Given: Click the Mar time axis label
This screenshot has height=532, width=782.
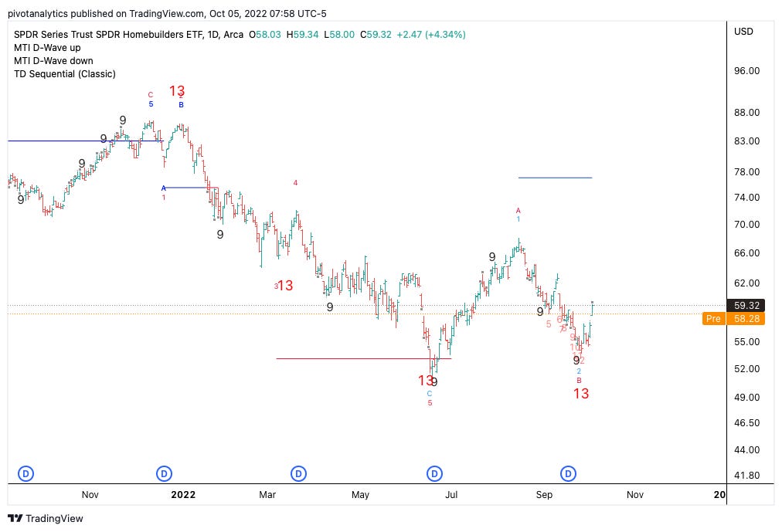Looking at the screenshot, I should click(267, 495).
